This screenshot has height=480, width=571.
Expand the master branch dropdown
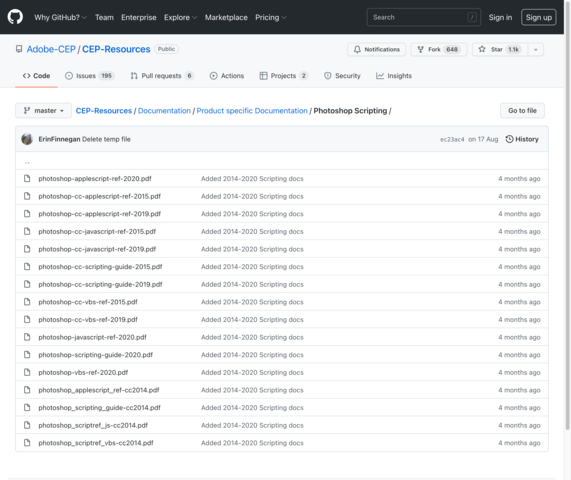coord(43,110)
